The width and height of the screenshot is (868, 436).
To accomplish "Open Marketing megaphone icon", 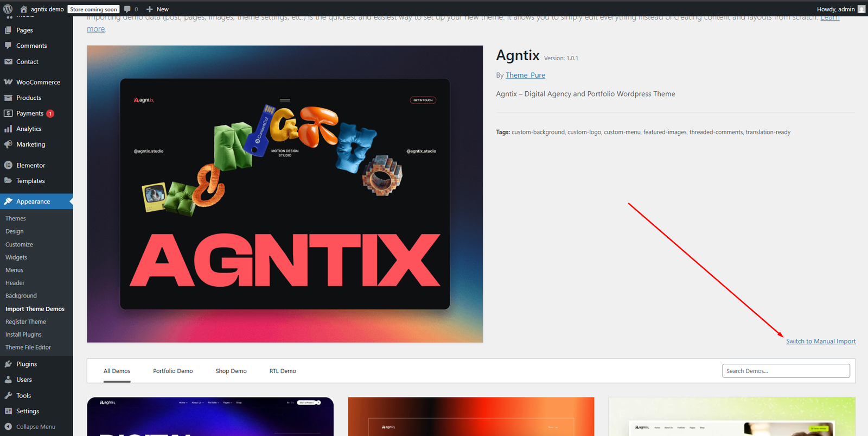I will coord(8,144).
